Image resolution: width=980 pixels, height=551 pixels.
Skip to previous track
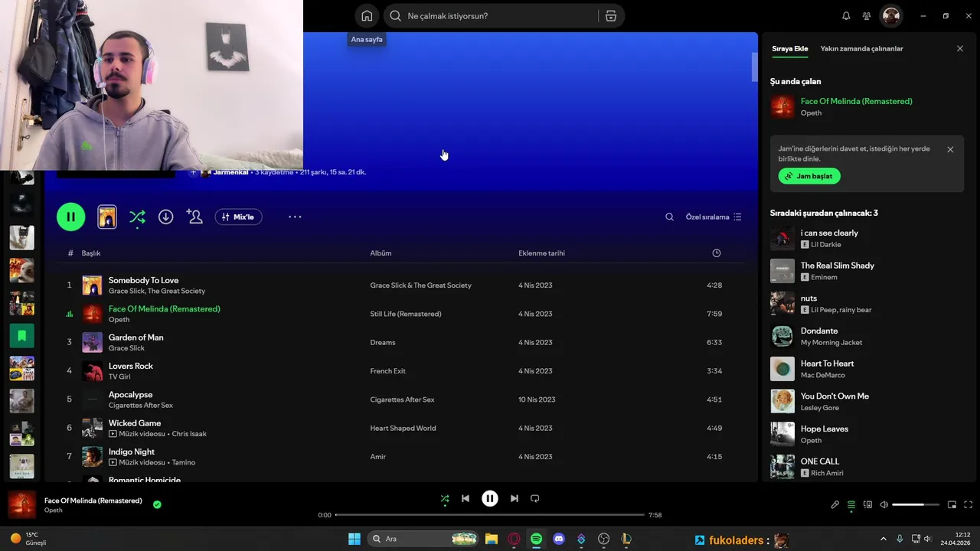coord(465,499)
